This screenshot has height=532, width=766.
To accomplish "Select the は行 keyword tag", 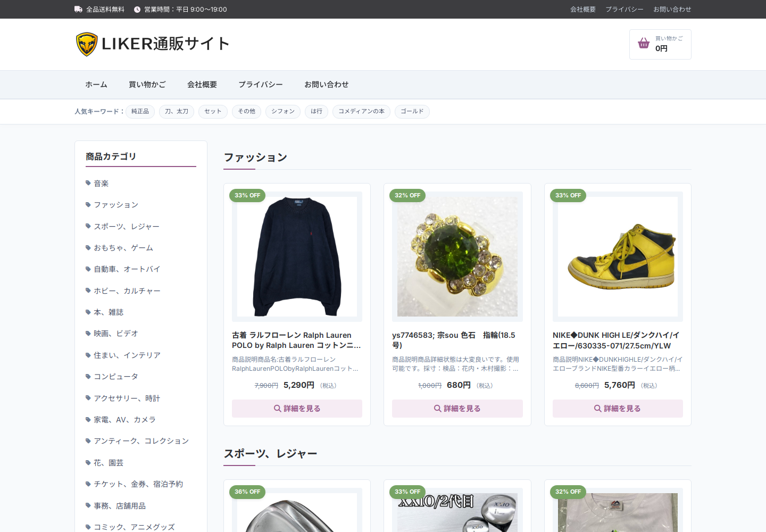I will pyautogui.click(x=317, y=112).
